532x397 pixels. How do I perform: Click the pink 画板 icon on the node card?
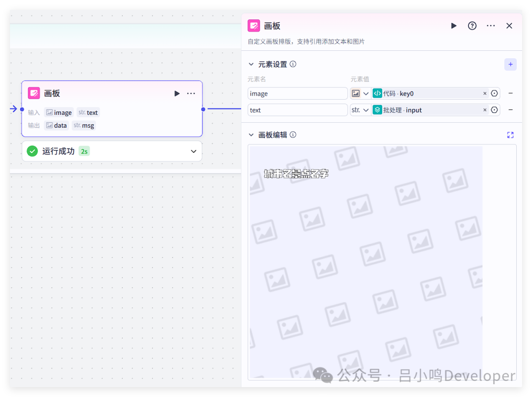point(34,93)
